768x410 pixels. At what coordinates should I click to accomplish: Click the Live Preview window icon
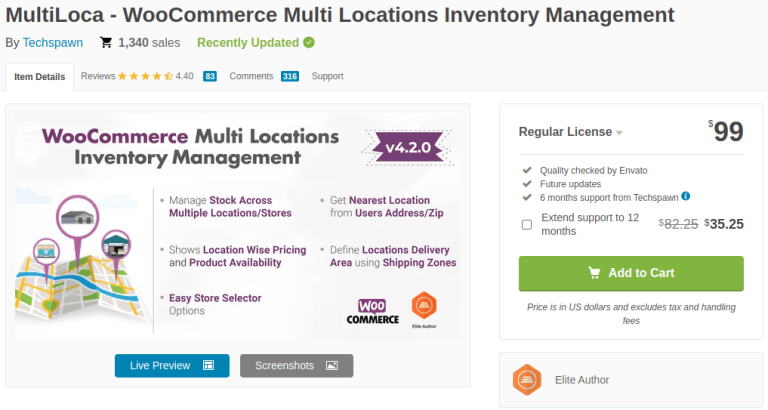[208, 366]
